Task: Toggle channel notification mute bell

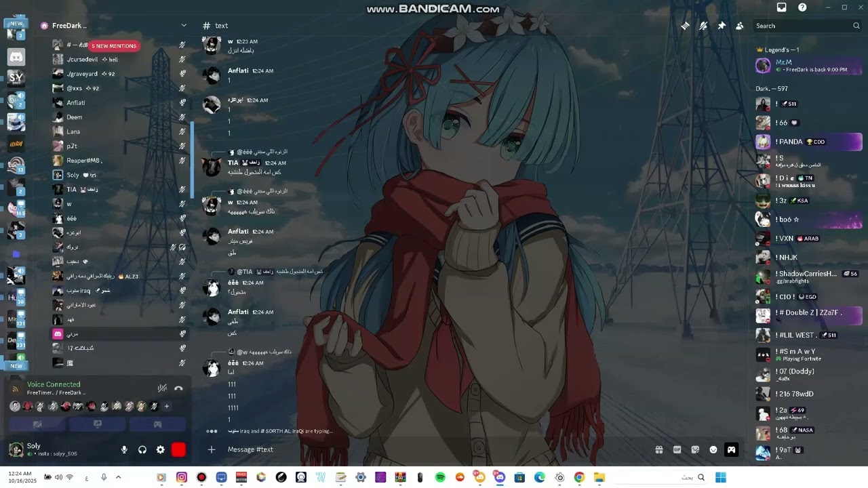Action: (704, 26)
